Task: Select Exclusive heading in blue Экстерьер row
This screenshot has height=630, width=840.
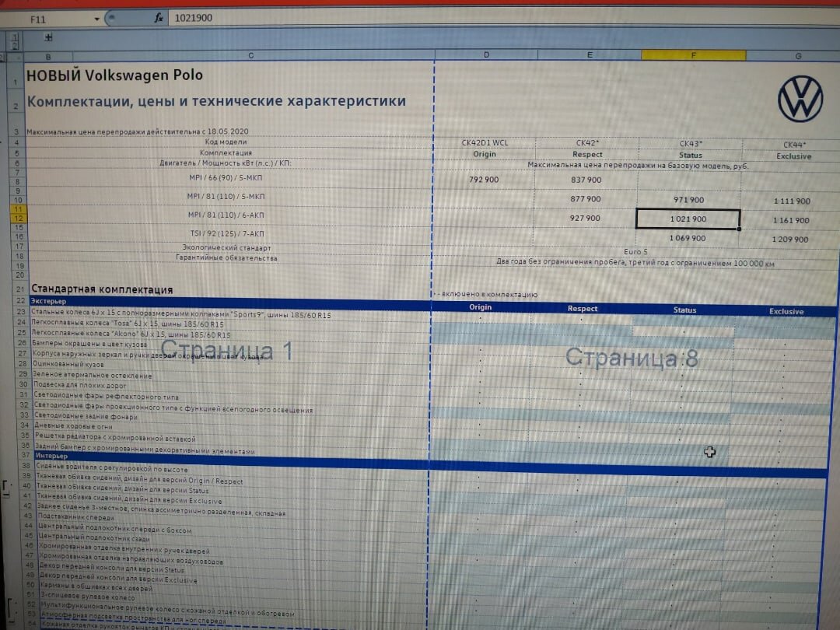Action: 786,311
